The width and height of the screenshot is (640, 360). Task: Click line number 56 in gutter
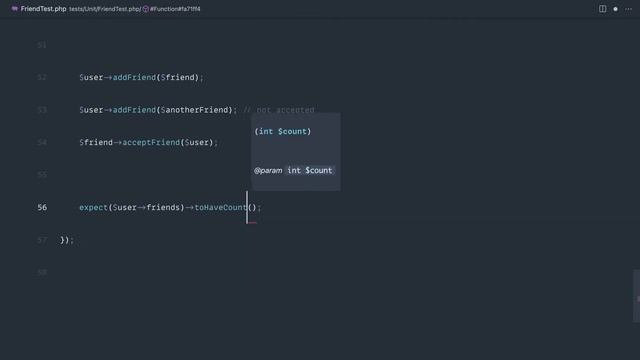[42, 207]
